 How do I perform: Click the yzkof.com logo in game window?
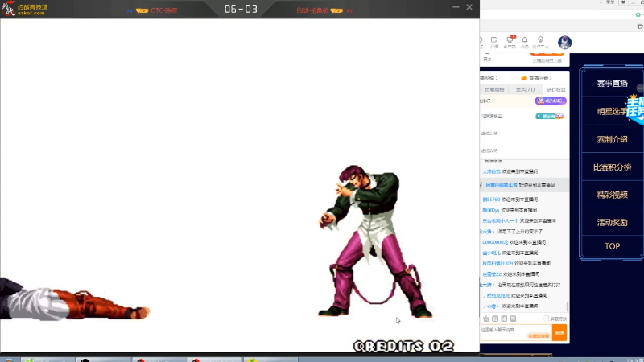coord(25,9)
